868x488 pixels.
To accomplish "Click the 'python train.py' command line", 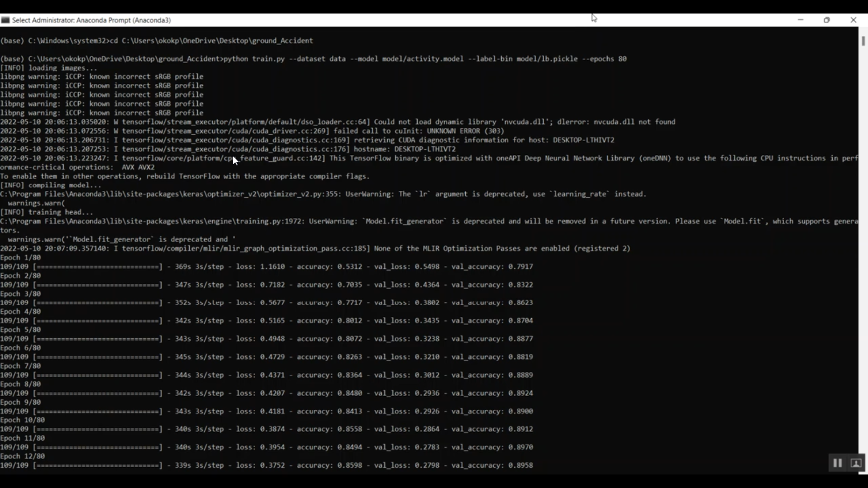I will [313, 59].
